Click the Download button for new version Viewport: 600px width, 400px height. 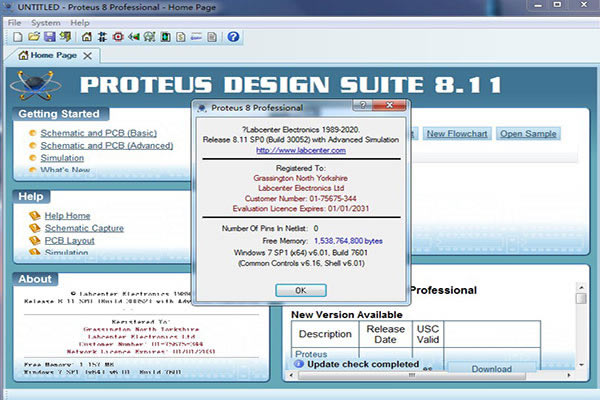[491, 368]
